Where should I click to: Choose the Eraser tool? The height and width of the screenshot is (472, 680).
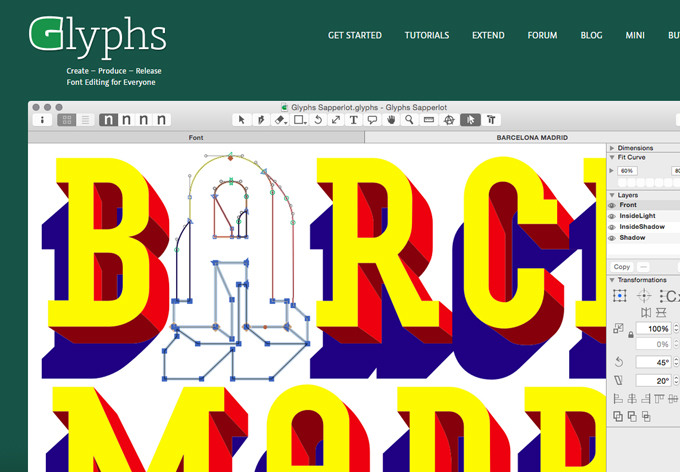coord(281,120)
